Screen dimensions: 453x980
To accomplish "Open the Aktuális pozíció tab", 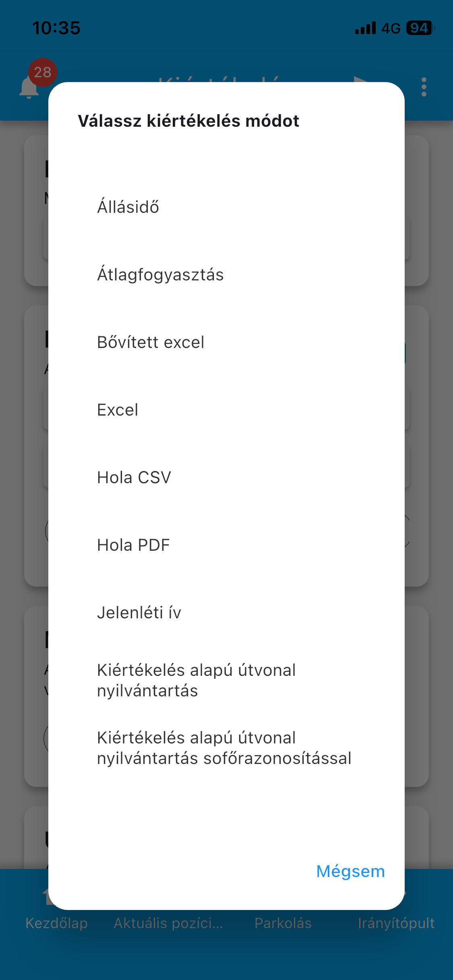I will [x=168, y=922].
